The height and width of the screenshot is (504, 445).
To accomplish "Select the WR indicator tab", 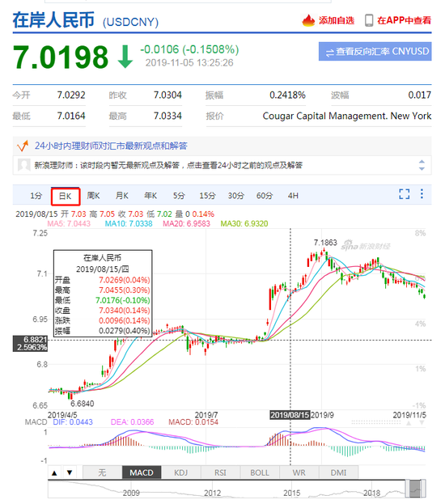I will [299, 472].
